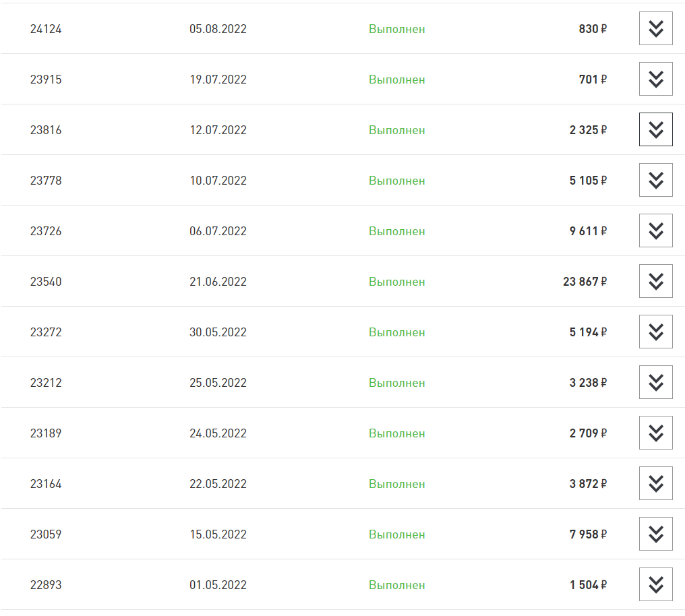
Task: Click the date 19.07.2022
Action: pyautogui.click(x=218, y=80)
